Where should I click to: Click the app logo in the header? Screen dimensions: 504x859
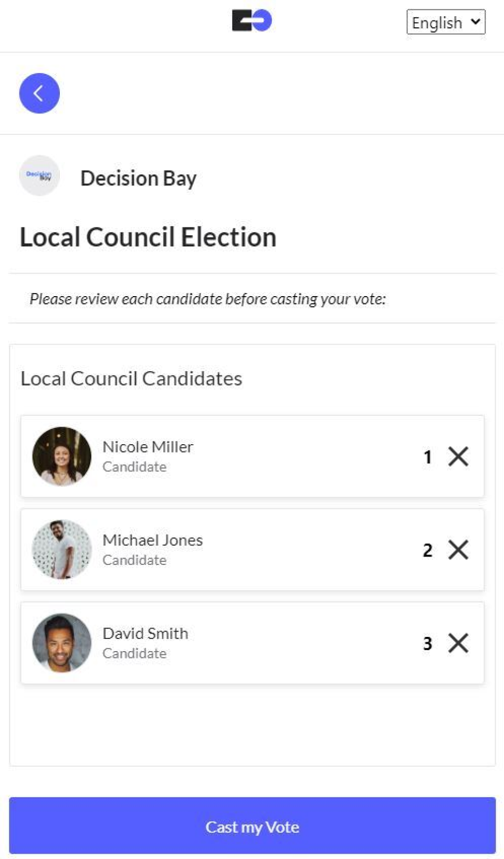pyautogui.click(x=252, y=20)
